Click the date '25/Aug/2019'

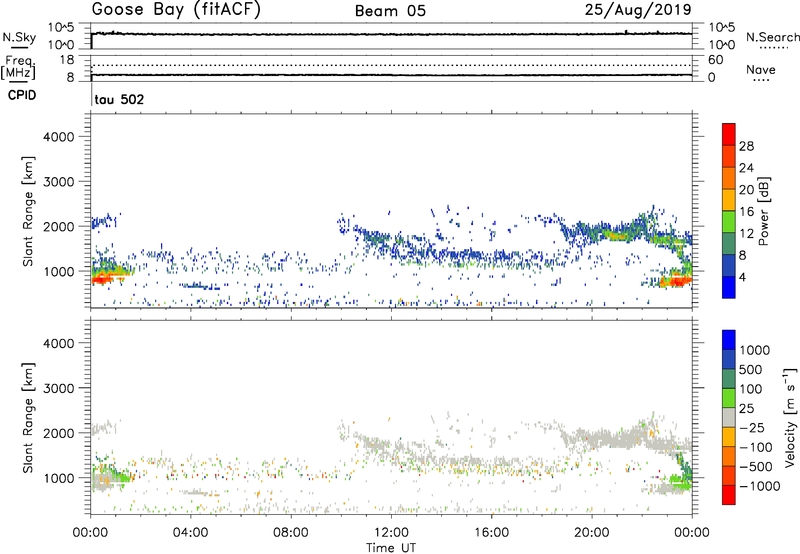[638, 10]
